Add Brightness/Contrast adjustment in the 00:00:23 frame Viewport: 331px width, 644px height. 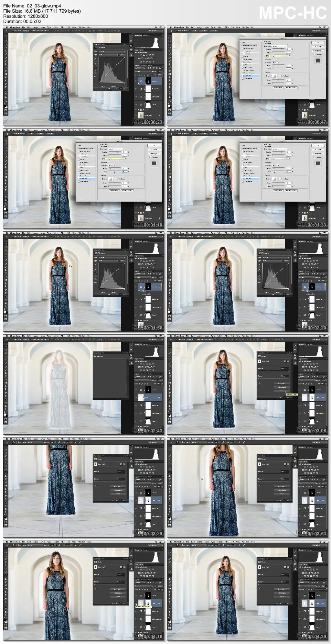click(x=141, y=55)
